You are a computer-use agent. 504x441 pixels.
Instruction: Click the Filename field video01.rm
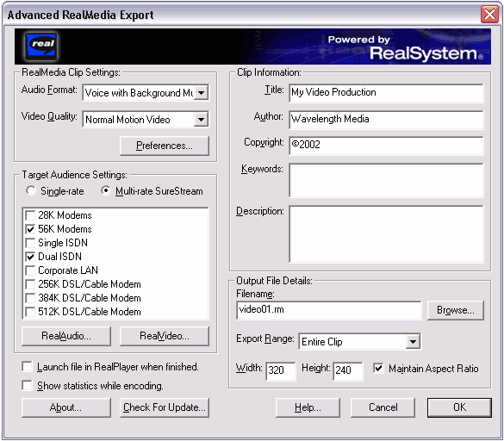tap(328, 310)
